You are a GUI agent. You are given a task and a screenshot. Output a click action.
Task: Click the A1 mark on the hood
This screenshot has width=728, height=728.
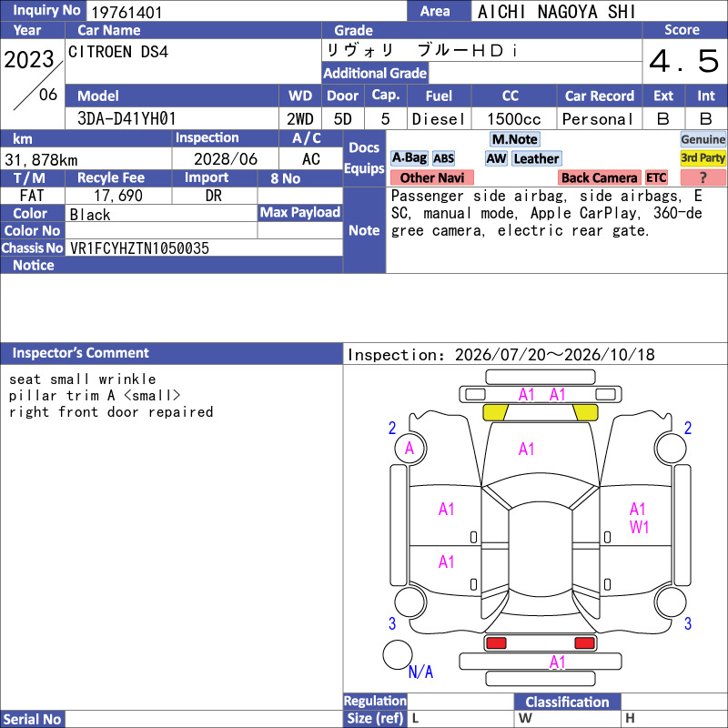(526, 449)
